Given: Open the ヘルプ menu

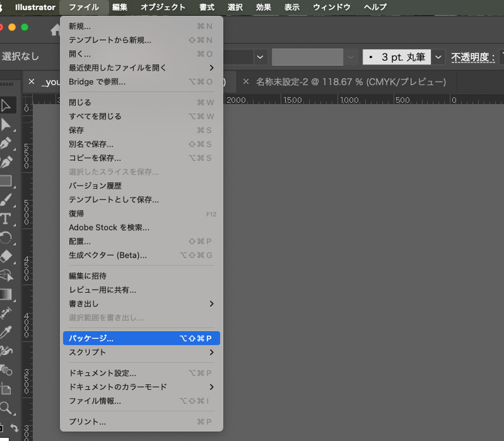Looking at the screenshot, I should tap(375, 7).
